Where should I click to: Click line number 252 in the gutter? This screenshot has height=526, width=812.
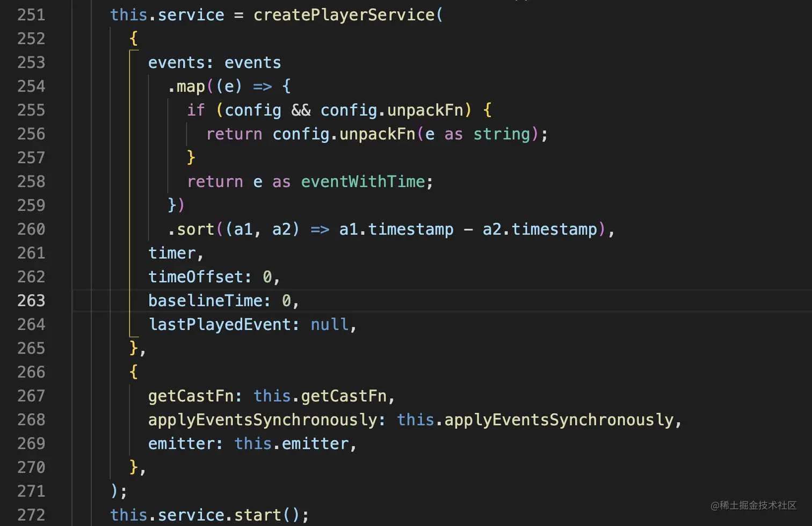pyautogui.click(x=31, y=39)
